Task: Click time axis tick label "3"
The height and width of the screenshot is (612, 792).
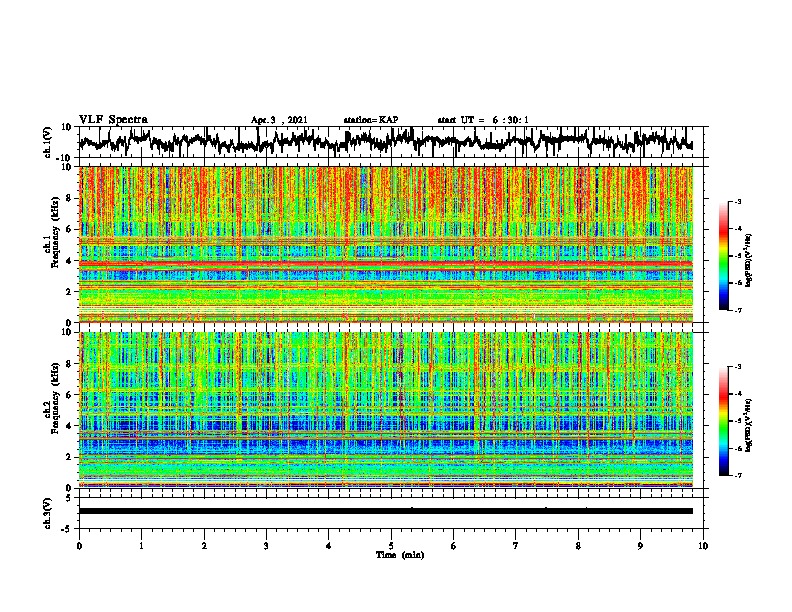Action: (266, 546)
